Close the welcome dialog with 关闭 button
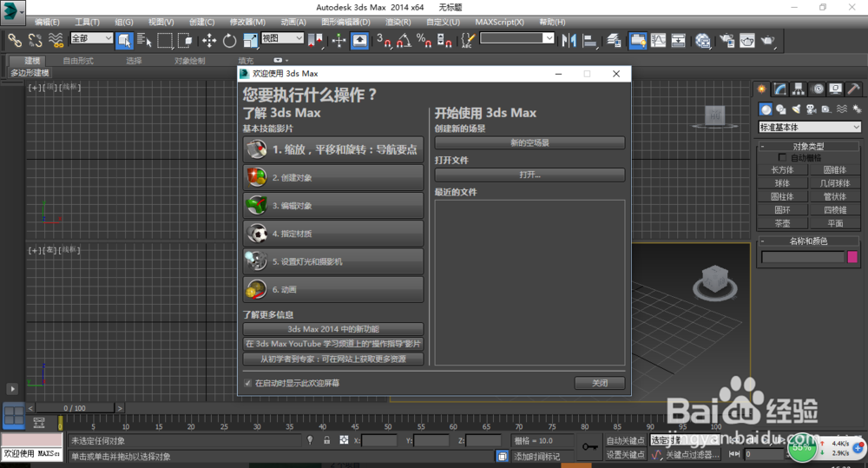868x468 pixels. (600, 383)
